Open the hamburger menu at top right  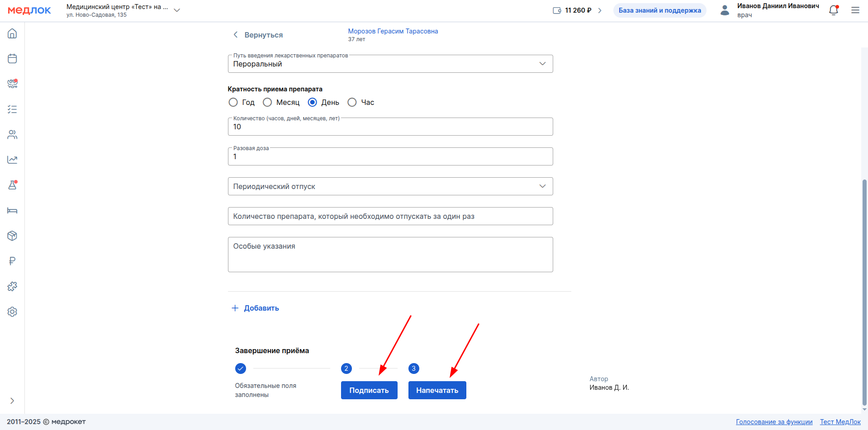[855, 10]
